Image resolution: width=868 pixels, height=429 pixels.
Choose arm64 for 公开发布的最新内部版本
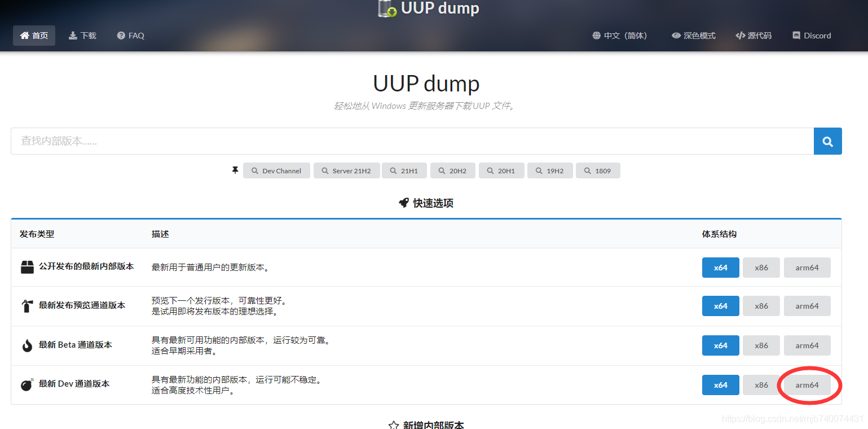(807, 268)
